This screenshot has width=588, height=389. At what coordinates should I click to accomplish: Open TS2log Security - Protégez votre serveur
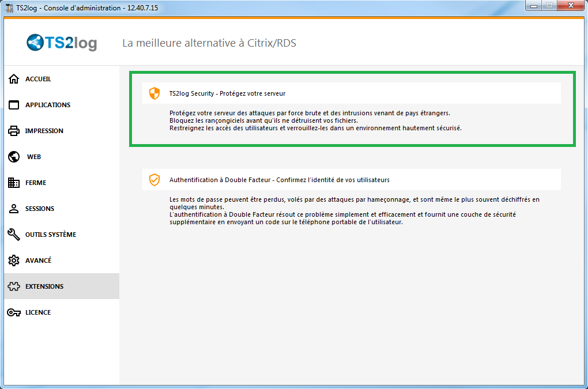[x=352, y=93]
